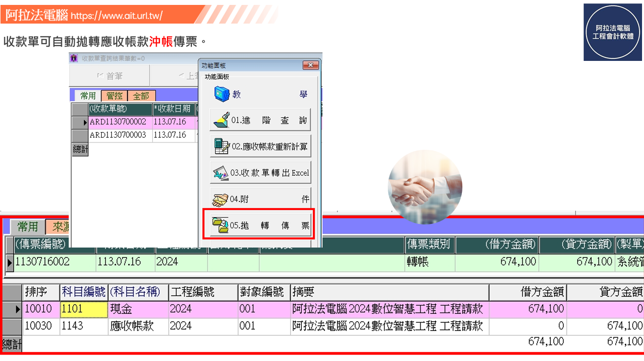
Task: Click row 10010 sort number
Action: coord(41,309)
